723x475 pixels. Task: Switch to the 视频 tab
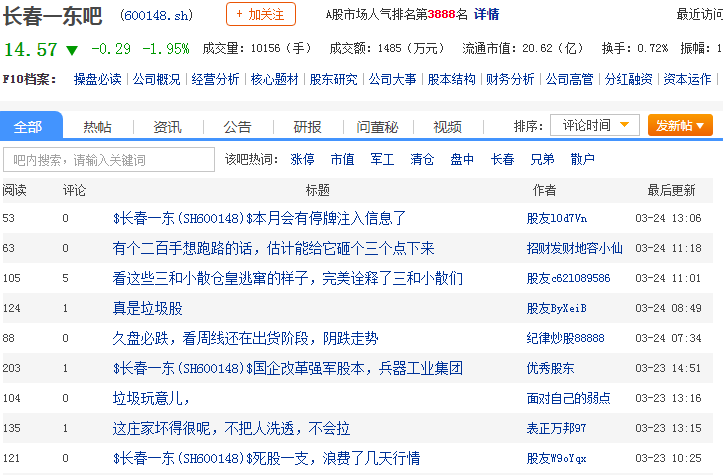447,126
